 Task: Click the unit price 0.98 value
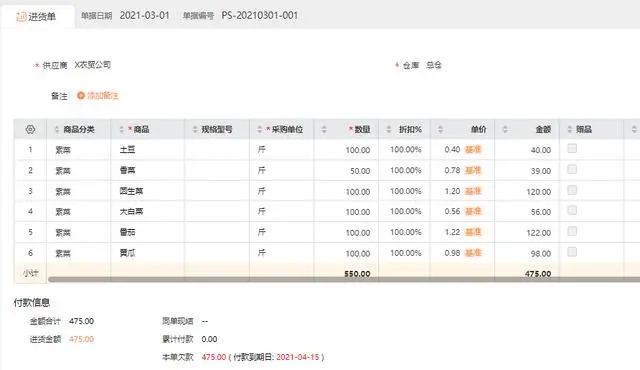coord(452,253)
